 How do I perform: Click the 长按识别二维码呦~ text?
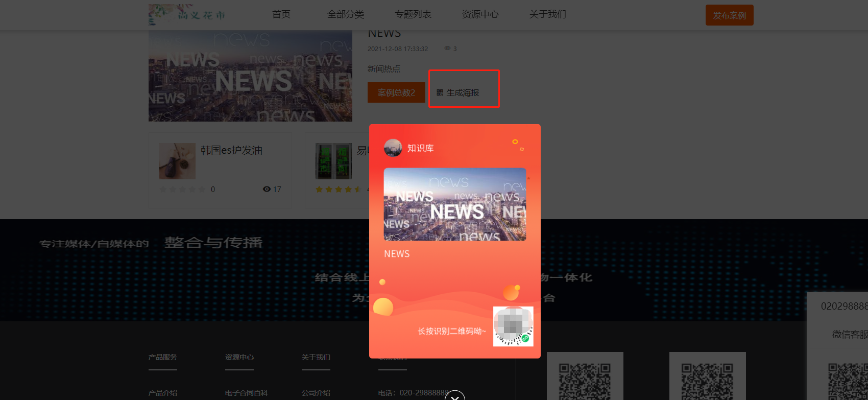click(x=452, y=331)
